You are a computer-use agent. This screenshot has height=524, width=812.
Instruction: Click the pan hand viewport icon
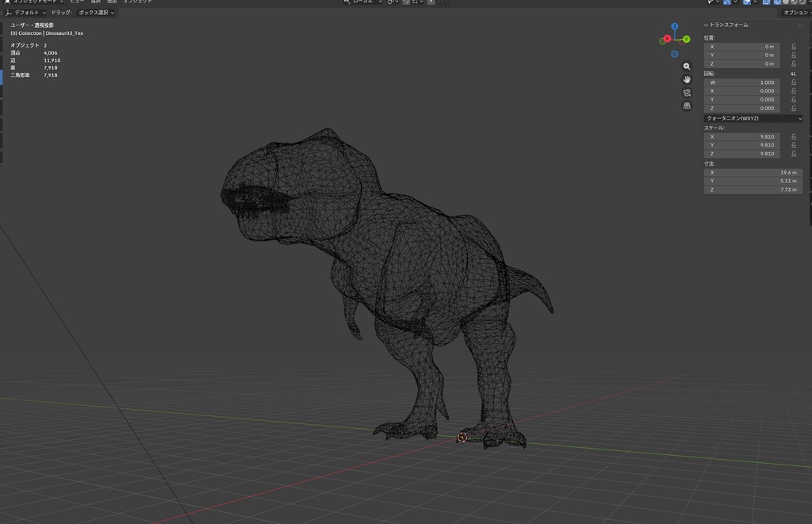pos(687,79)
